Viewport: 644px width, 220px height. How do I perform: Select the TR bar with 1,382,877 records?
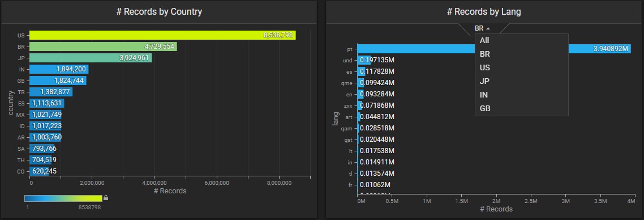[51, 92]
